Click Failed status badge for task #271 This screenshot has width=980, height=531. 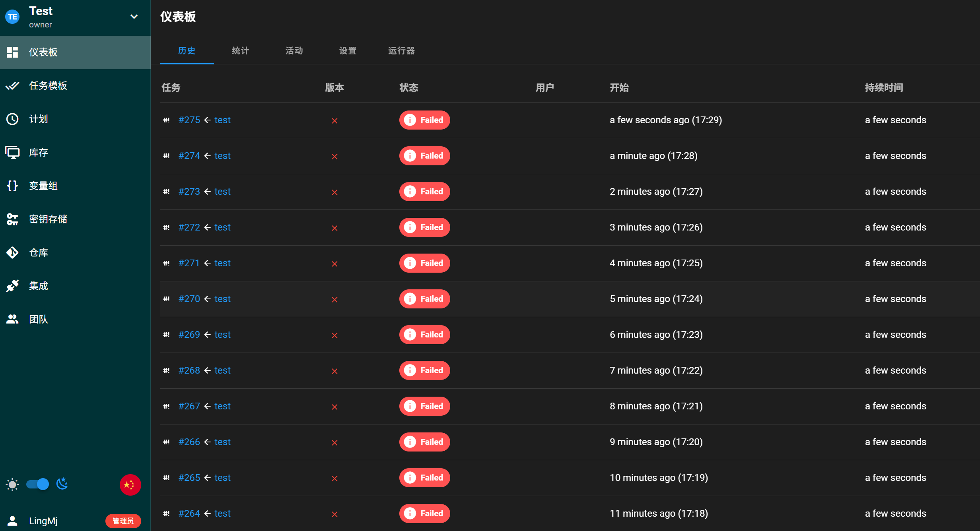point(424,263)
